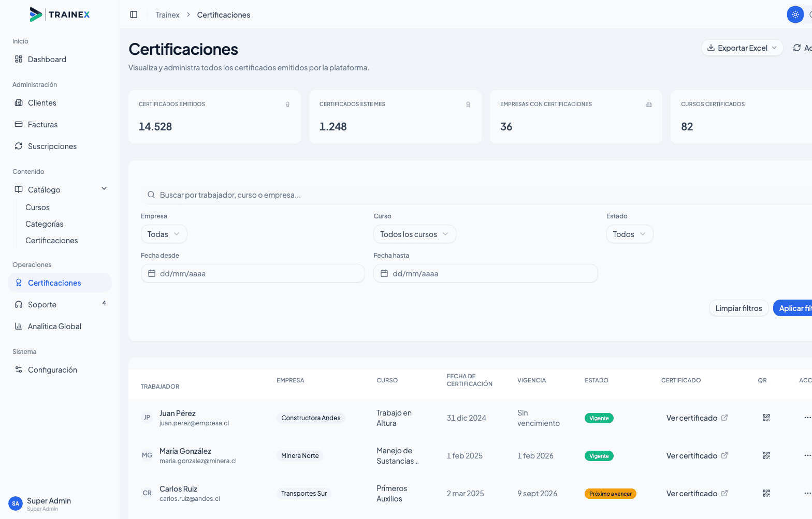Open actions menu for María González row
Viewport: 812px width, 519px height.
click(x=807, y=455)
